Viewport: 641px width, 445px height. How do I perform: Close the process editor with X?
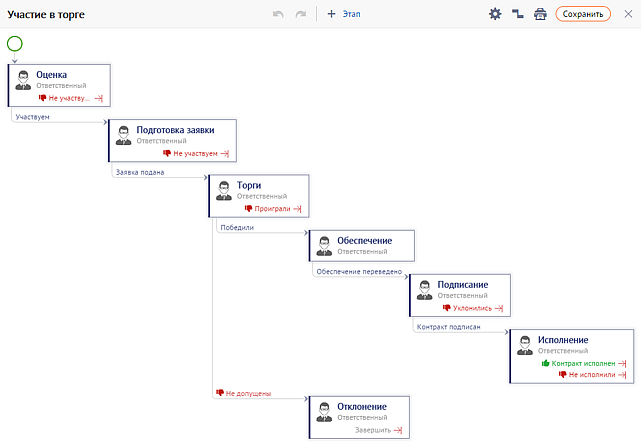pos(626,14)
